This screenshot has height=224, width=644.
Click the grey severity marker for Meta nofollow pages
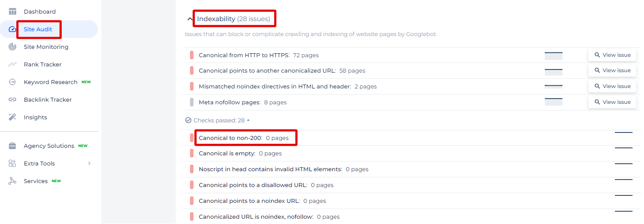(x=192, y=102)
